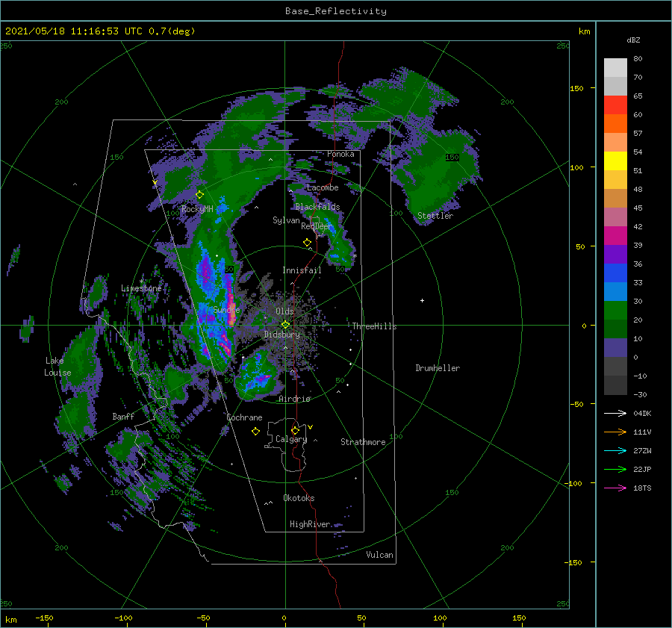
Task: Click the cyan 27ZW arrow in legend
Action: (615, 450)
